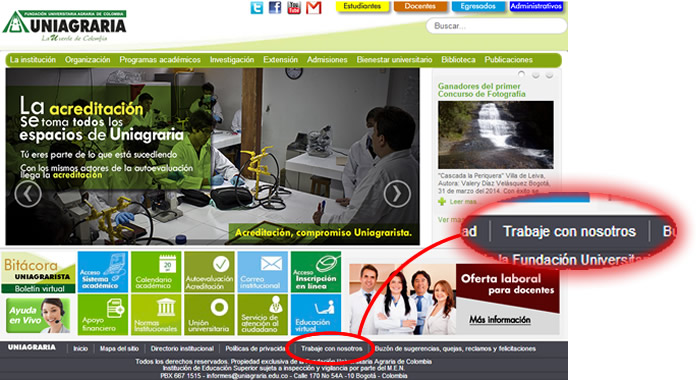700x380 pixels.
Task: Open the Twitter social icon
Action: [x=257, y=8]
